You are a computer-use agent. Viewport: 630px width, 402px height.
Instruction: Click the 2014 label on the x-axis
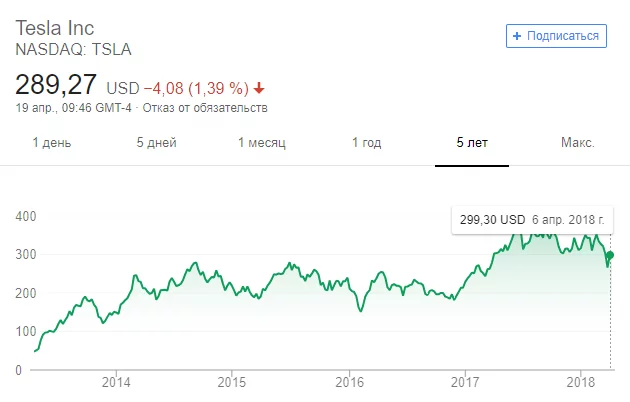click(x=117, y=382)
